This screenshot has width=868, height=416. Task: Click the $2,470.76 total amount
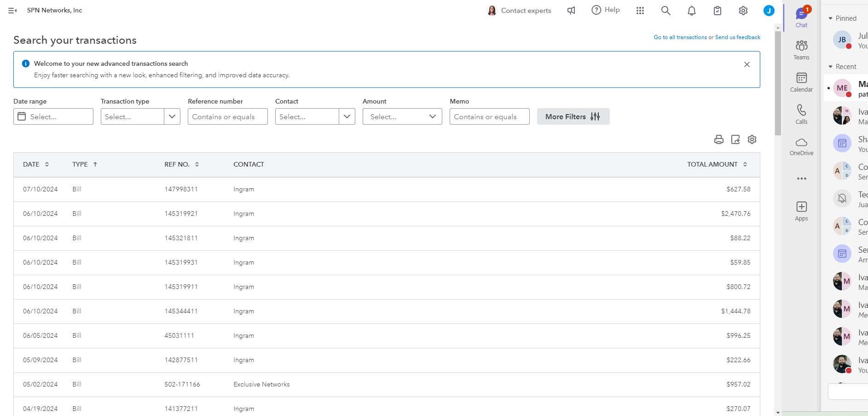coord(736,214)
